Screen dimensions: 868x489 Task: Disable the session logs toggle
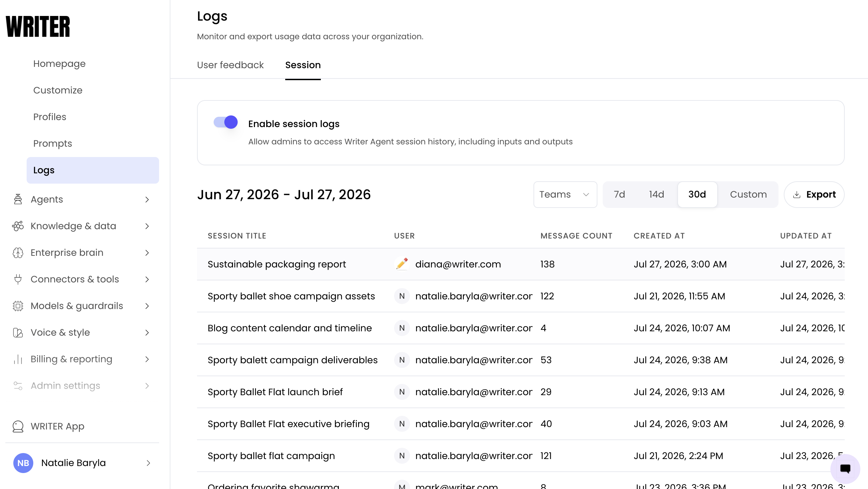225,122
